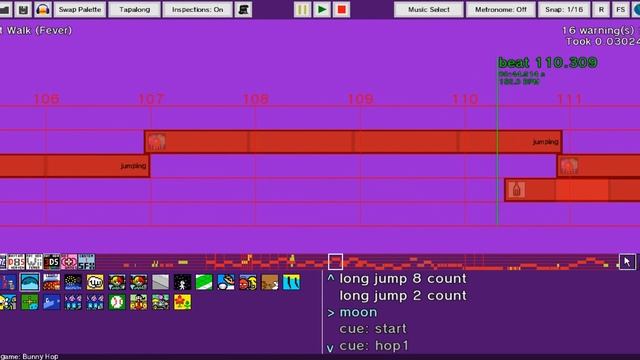The height and width of the screenshot is (360, 640).
Task: Select the green baseball game icon
Action: [x=117, y=302]
